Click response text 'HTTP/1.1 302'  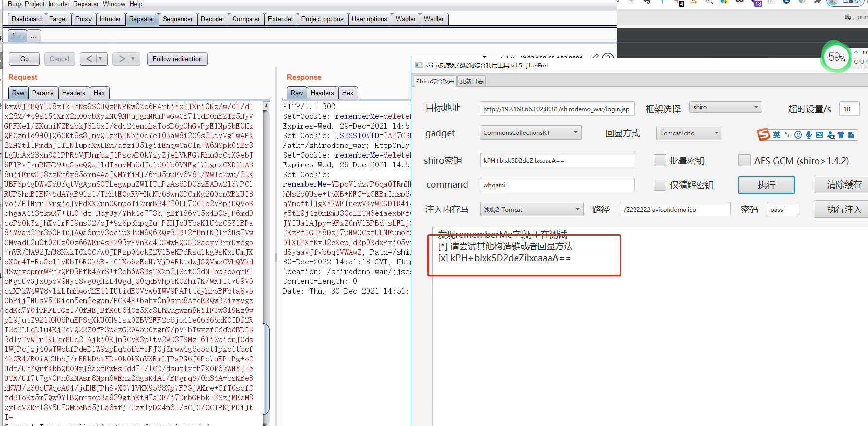[309, 107]
